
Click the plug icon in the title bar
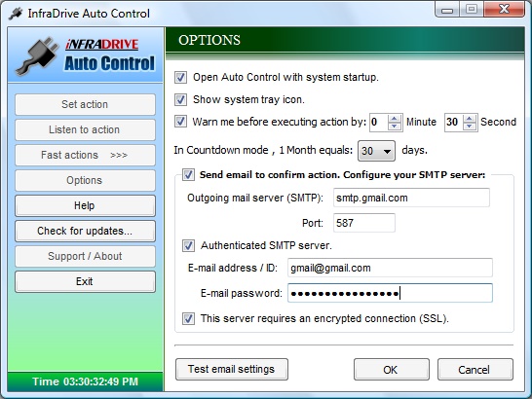coord(16,14)
